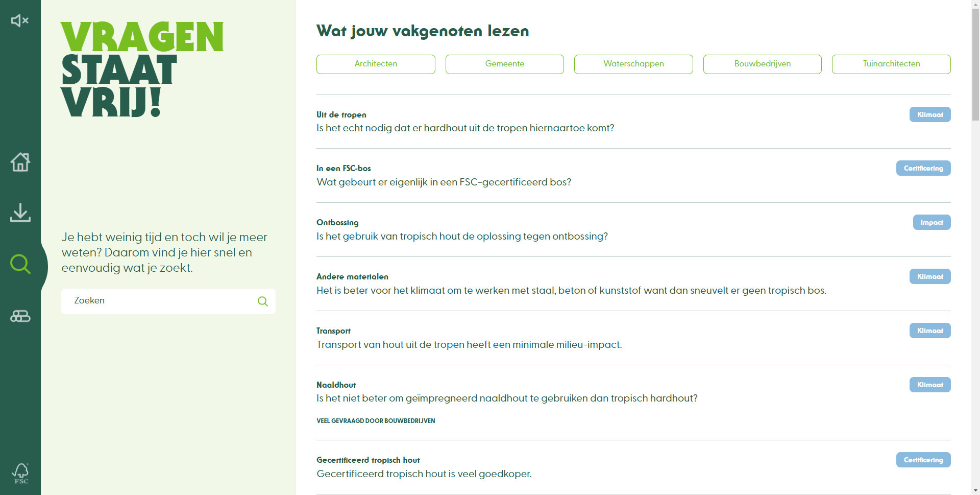The image size is (980, 495).
Task: Filter by Architecten
Action: (x=376, y=64)
